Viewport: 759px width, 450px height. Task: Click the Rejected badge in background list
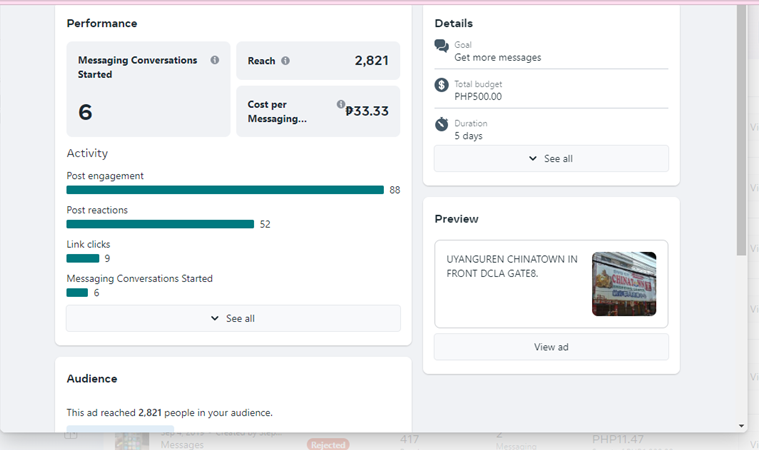[328, 444]
